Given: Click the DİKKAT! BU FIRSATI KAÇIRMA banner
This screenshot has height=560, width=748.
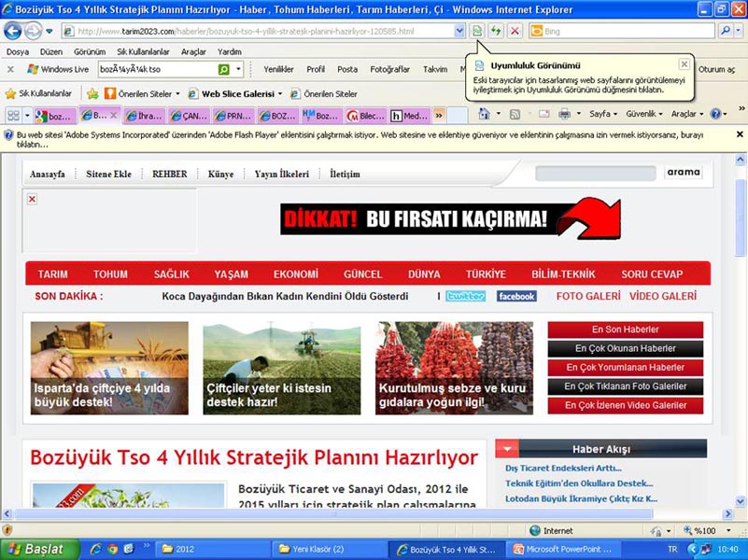Looking at the screenshot, I should (x=451, y=219).
